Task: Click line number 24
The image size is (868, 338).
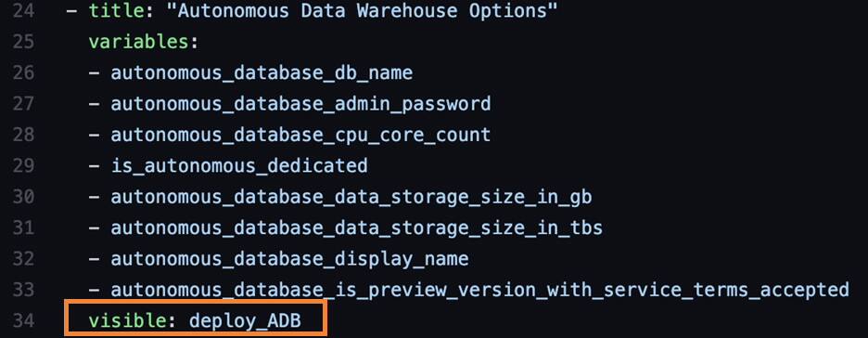Action: tap(22, 10)
